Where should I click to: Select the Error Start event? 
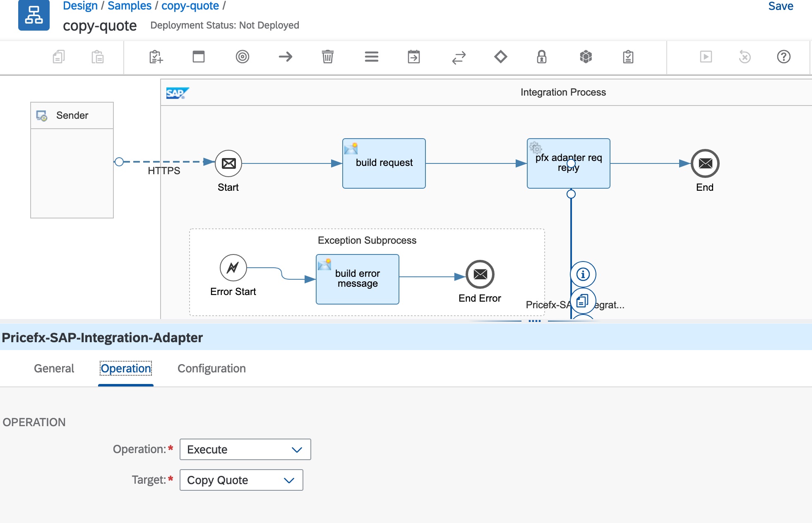tap(233, 268)
